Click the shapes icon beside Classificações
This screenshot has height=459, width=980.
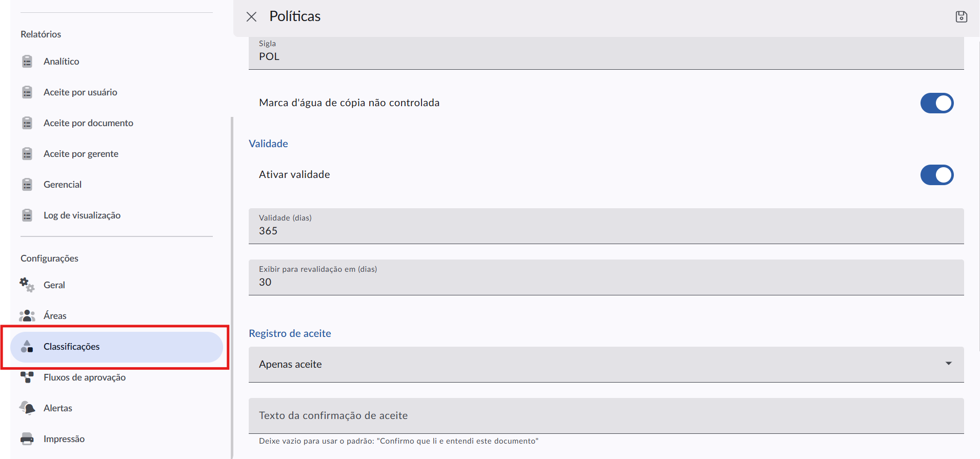point(27,347)
